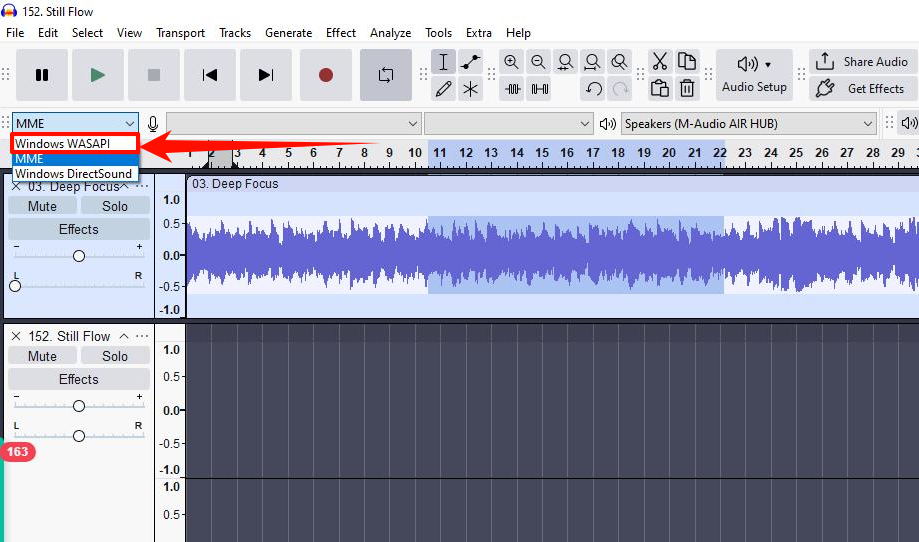Screen dimensions: 919x542
Task: Adjust pan slider of 03. Deep Focus
Action: [15, 286]
